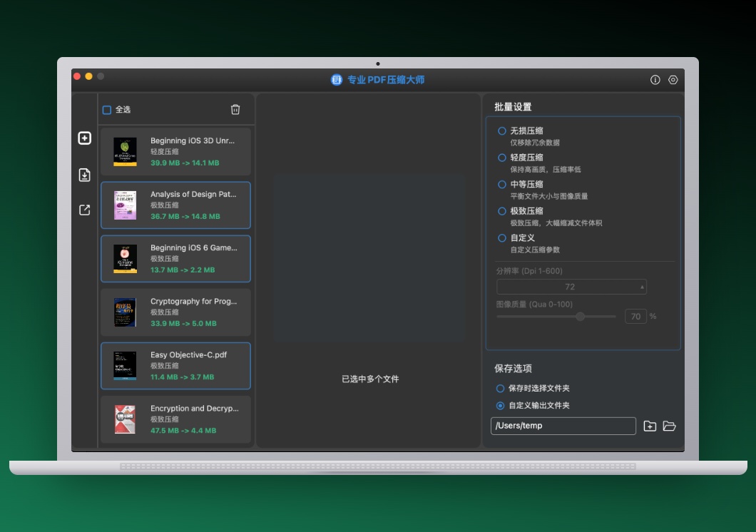Select the 轻度压缩 radio option
The width and height of the screenshot is (756, 532).
pos(502,158)
